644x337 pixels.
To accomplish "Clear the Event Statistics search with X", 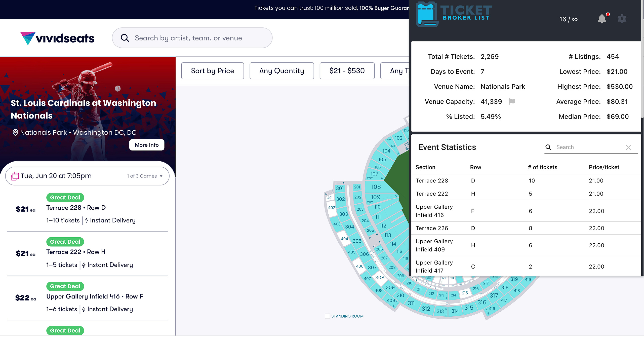I will click(628, 147).
